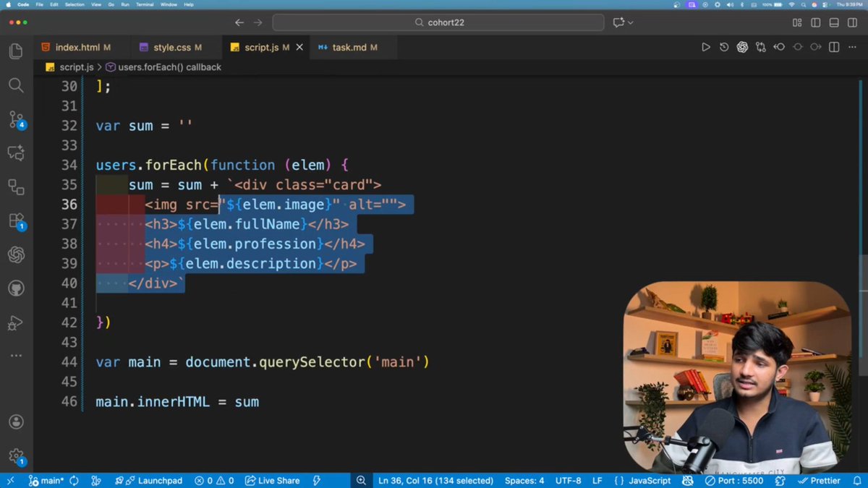This screenshot has width=868, height=488.
Task: Click Port: 5500 in the status bar
Action: [736, 480]
